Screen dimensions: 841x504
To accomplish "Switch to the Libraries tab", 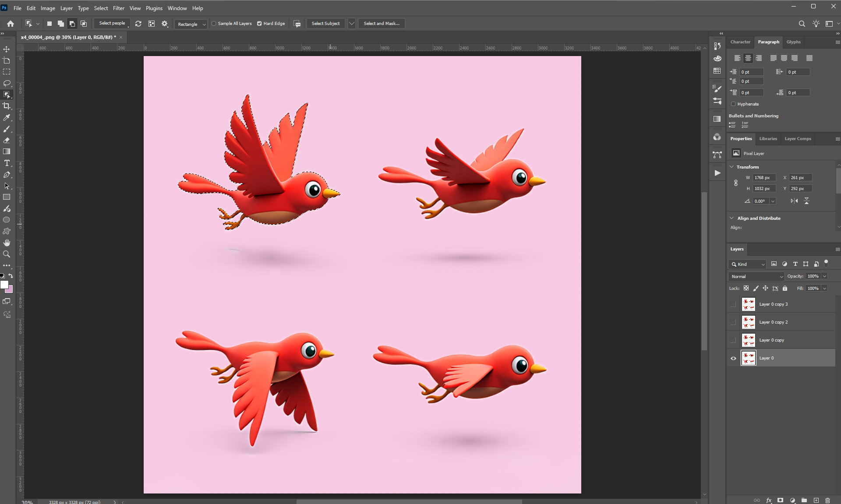I will click(768, 139).
